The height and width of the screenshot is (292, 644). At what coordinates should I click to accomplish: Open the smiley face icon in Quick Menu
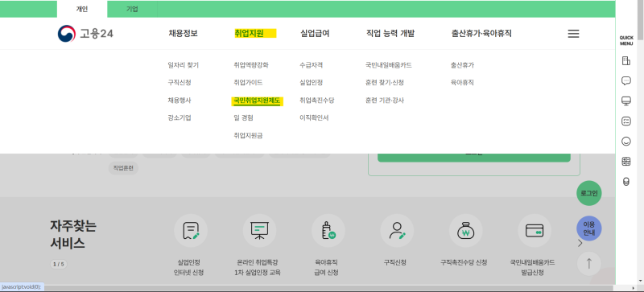coord(626,142)
